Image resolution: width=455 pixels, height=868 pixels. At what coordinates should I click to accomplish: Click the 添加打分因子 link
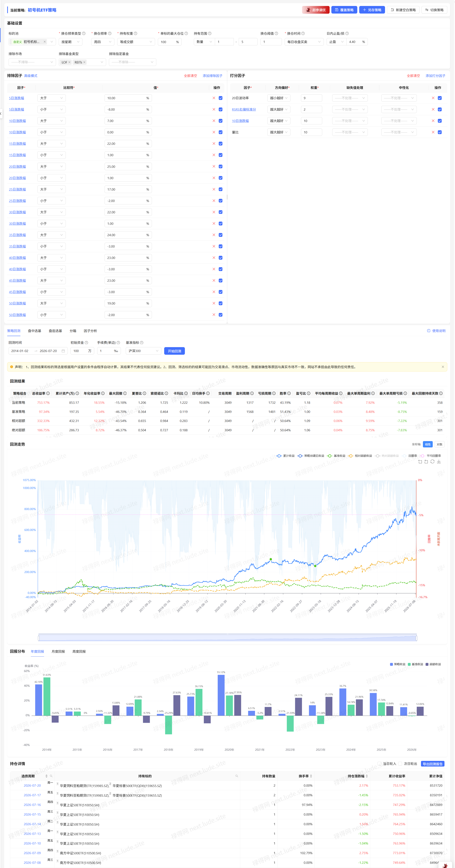point(435,76)
